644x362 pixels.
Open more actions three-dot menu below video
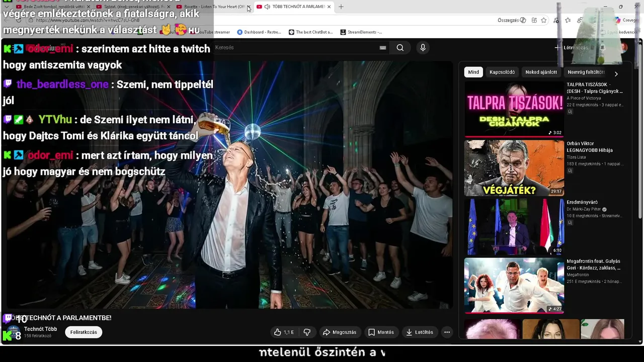(447, 332)
